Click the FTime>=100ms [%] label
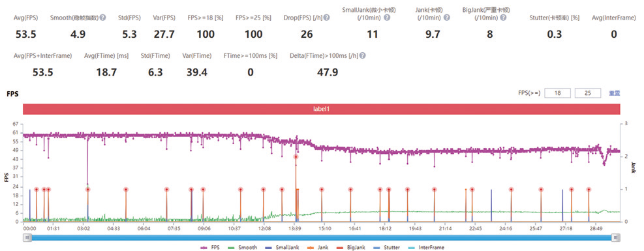The height and width of the screenshot is (251, 644). 251,56
